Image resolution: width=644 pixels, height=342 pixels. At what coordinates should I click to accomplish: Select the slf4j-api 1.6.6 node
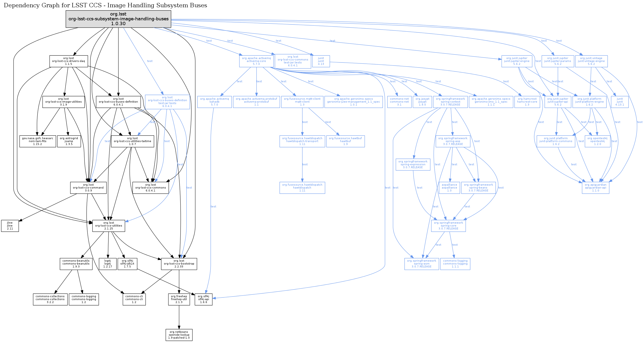click(204, 299)
